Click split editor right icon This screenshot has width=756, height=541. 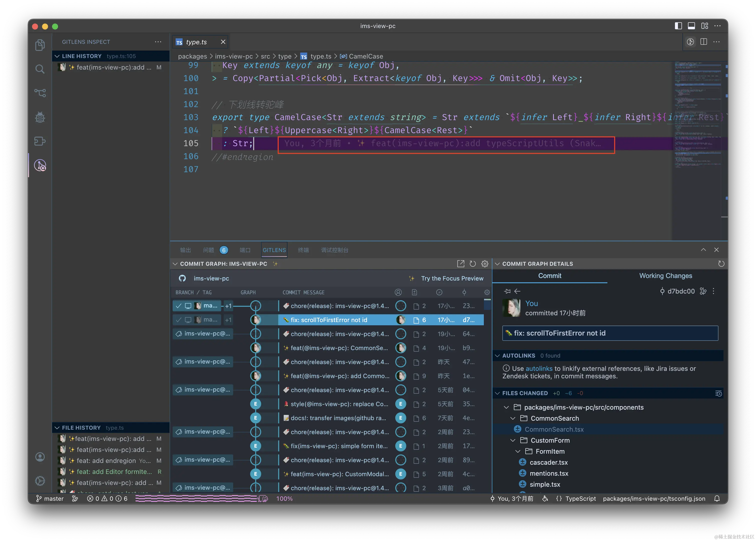coord(704,42)
